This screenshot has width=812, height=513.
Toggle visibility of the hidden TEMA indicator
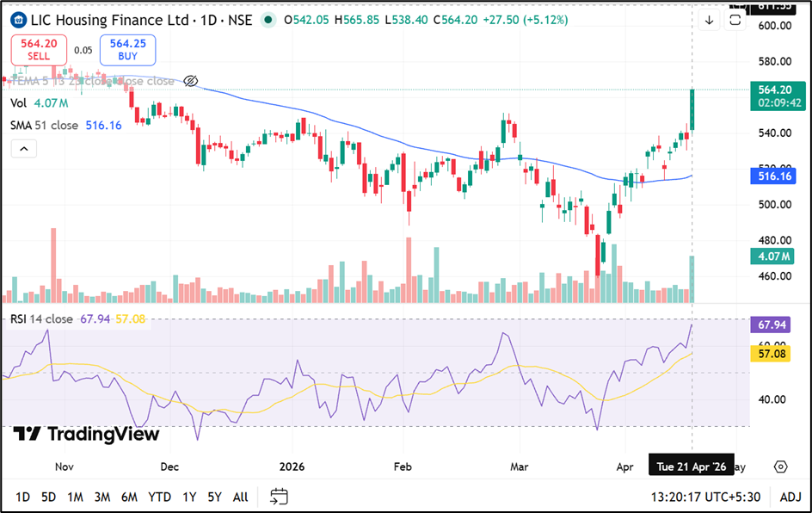(x=191, y=81)
